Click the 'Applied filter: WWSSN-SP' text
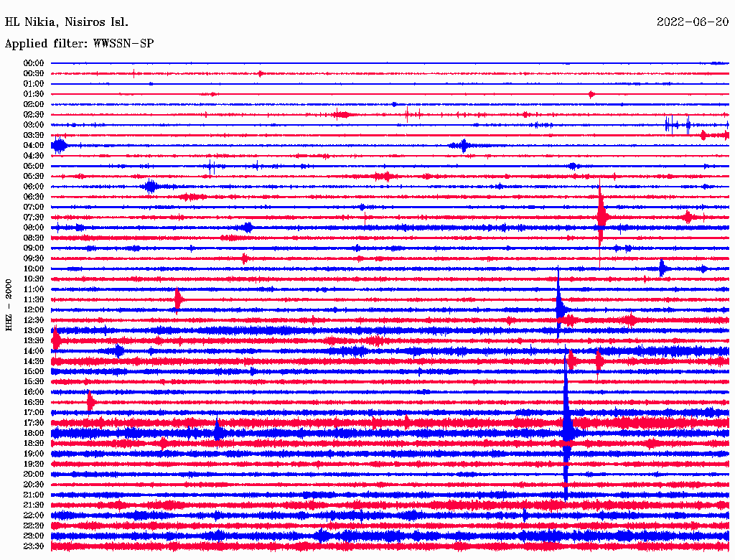The image size is (735, 560). pos(79,44)
